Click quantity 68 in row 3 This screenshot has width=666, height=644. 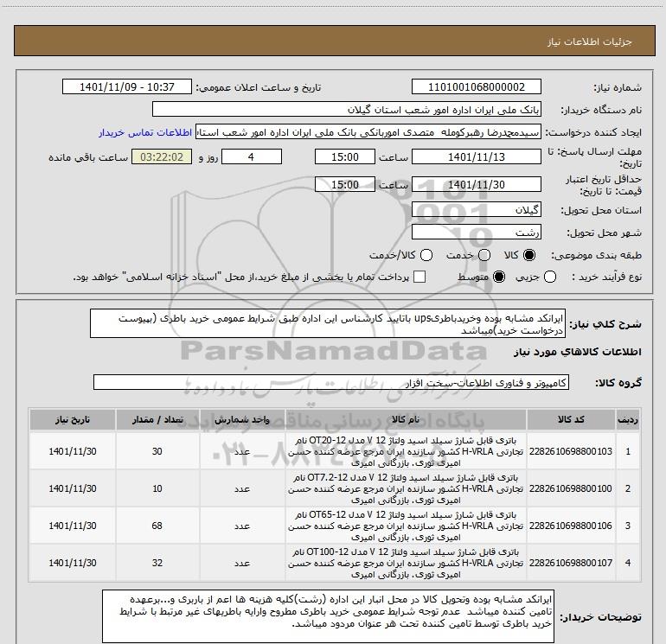click(x=157, y=526)
